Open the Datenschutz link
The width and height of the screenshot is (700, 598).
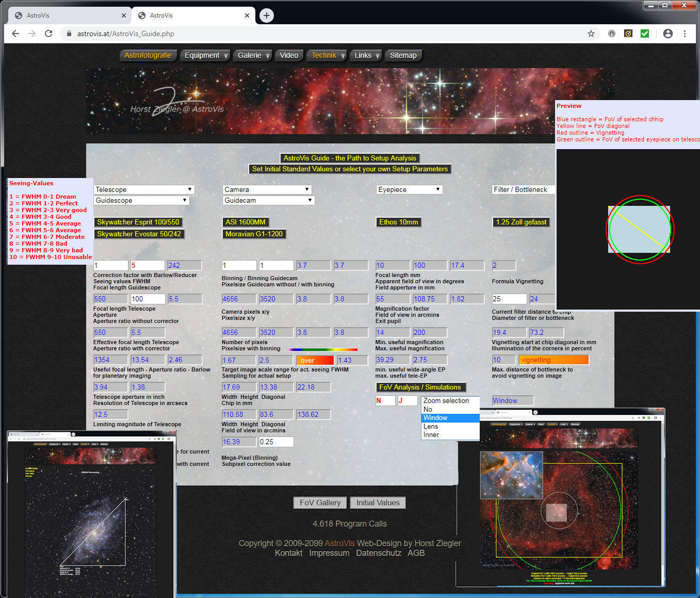379,553
